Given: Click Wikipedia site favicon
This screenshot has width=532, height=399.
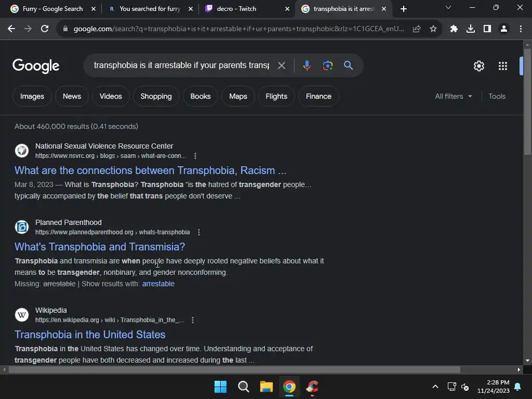Looking at the screenshot, I should [22, 315].
